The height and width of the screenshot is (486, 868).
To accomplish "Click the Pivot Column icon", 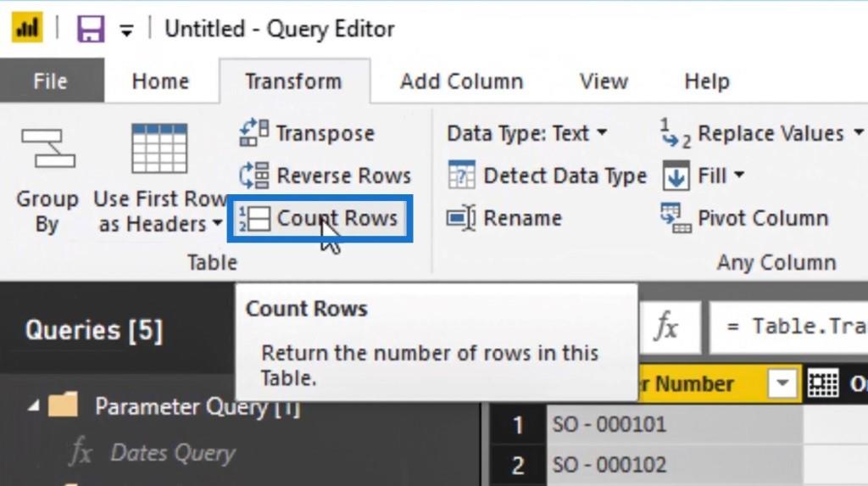I will (x=676, y=218).
